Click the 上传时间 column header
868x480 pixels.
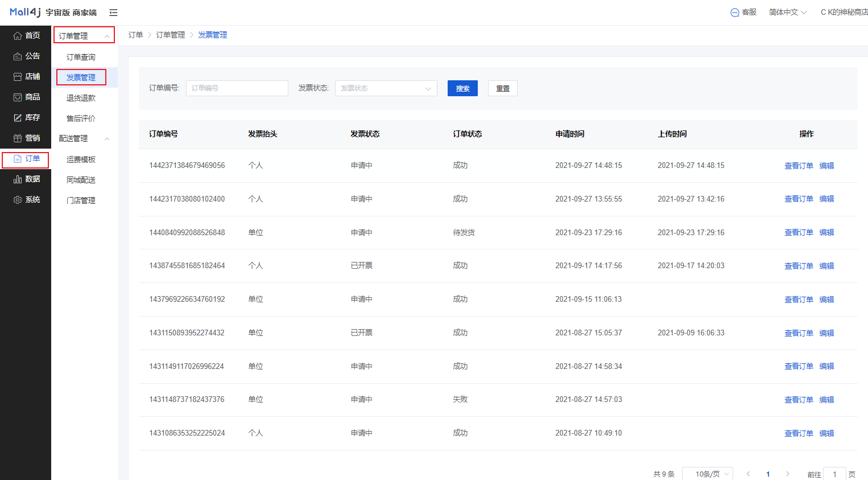672,134
